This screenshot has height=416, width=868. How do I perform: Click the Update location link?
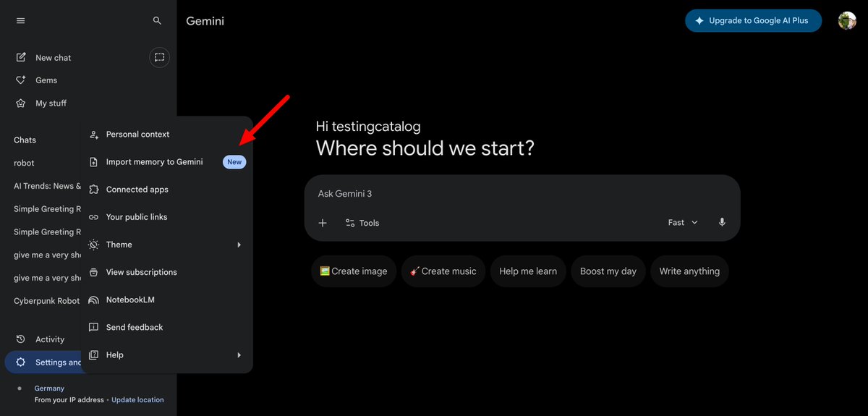click(x=137, y=400)
